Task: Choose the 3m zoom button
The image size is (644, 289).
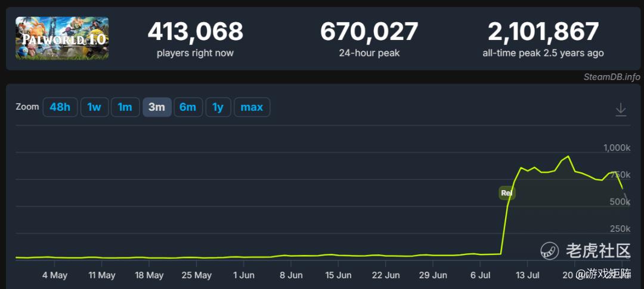Action: [x=157, y=107]
